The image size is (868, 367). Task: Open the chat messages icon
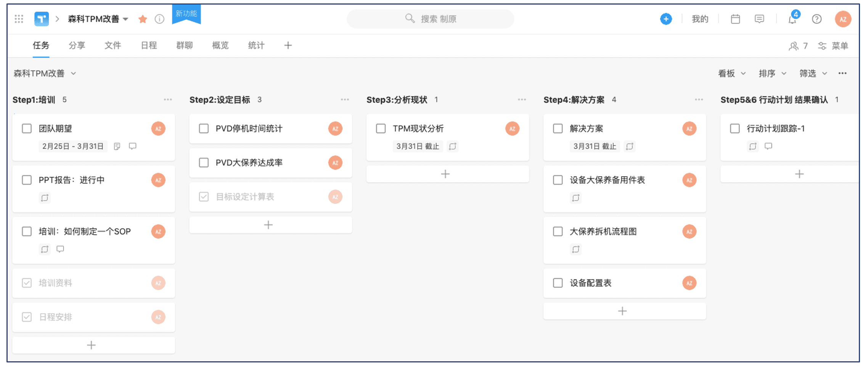[x=759, y=19]
